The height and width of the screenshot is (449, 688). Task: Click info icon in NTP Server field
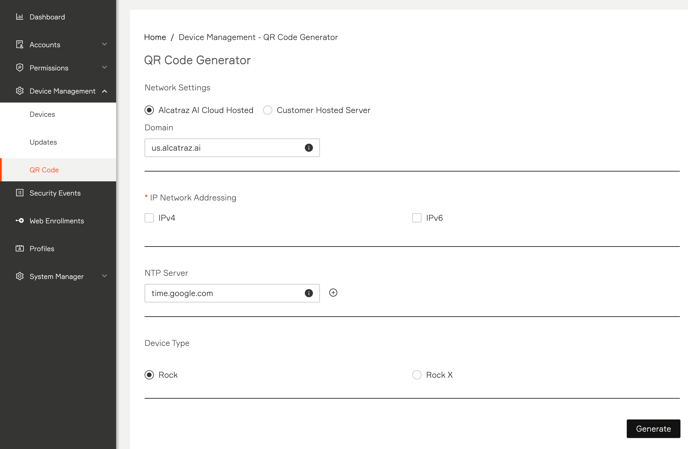click(x=309, y=293)
